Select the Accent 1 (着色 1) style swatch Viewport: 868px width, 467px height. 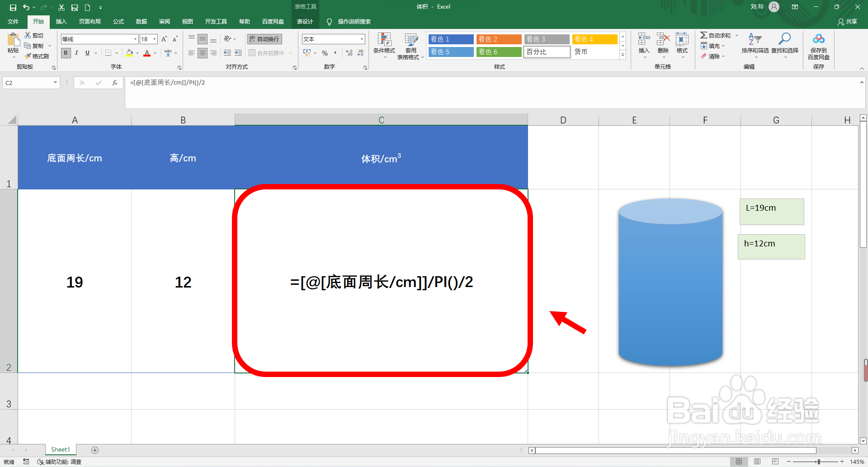(x=451, y=39)
